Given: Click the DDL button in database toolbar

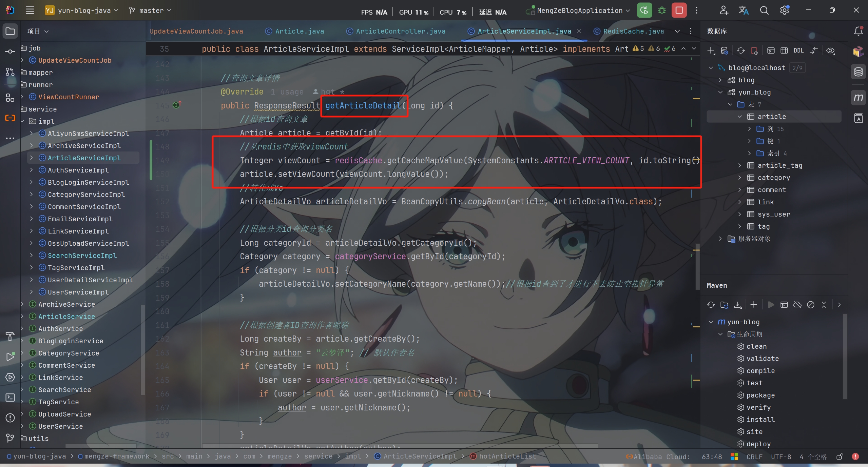Looking at the screenshot, I should 798,51.
